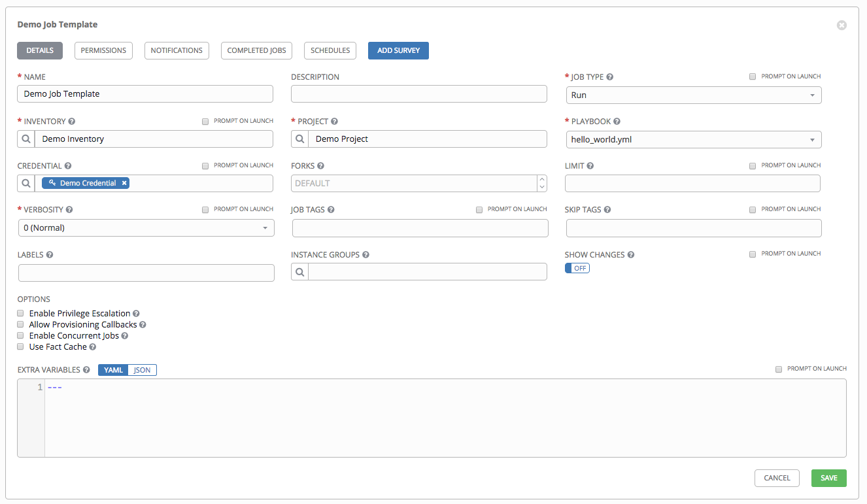This screenshot has width=867, height=504.
Task: Switch to the Details tab
Action: pyautogui.click(x=40, y=50)
